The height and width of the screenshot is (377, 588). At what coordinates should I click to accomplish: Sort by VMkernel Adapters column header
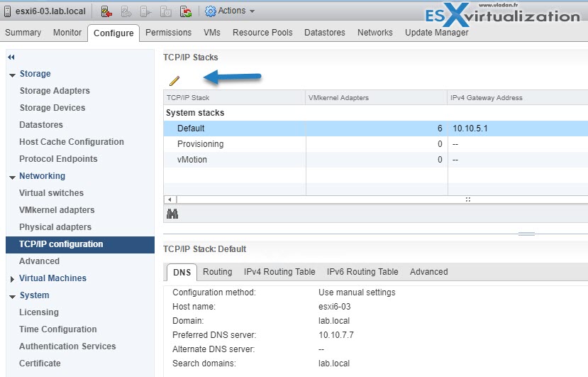click(376, 98)
